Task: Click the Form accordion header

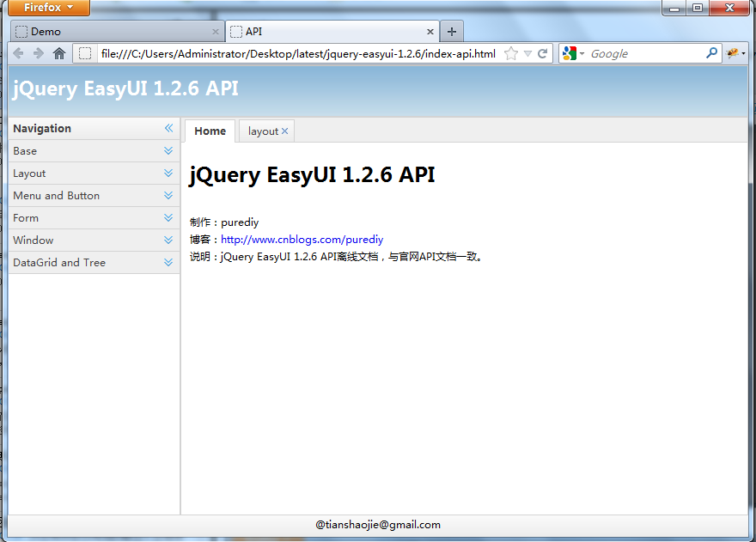Action: pyautogui.click(x=94, y=218)
